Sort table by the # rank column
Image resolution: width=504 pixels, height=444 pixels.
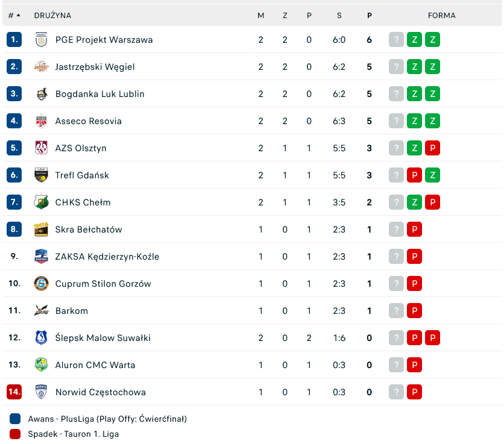pyautogui.click(x=14, y=15)
